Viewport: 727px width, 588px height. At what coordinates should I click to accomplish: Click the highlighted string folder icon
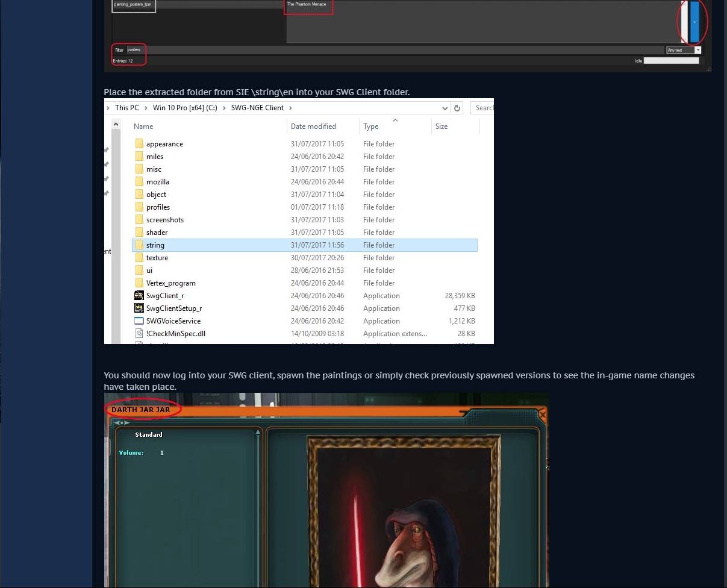139,245
